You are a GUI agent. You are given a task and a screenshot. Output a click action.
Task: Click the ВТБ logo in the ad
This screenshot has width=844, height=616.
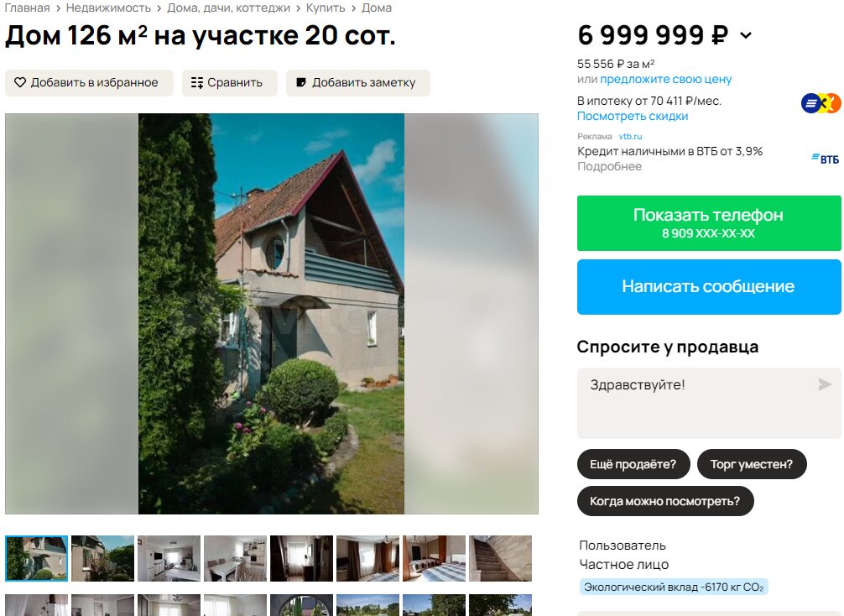tap(826, 159)
